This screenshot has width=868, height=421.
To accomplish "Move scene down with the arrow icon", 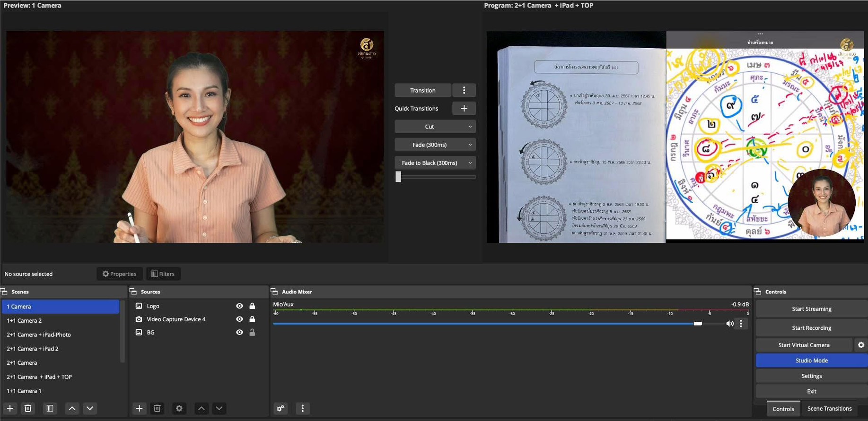I will (90, 408).
